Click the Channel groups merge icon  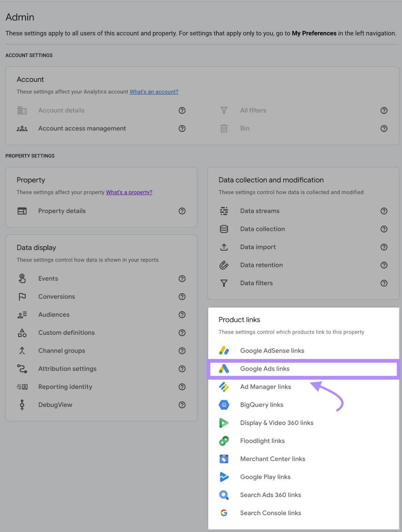(22, 350)
